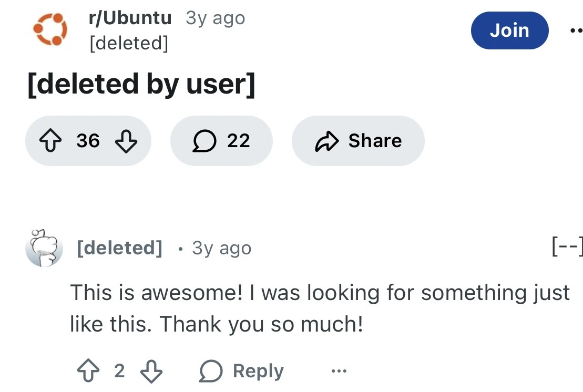Open the comment's three-dot options menu

tap(339, 372)
